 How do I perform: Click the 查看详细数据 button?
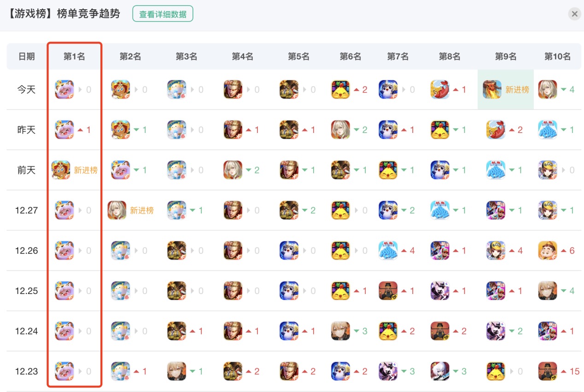point(163,14)
